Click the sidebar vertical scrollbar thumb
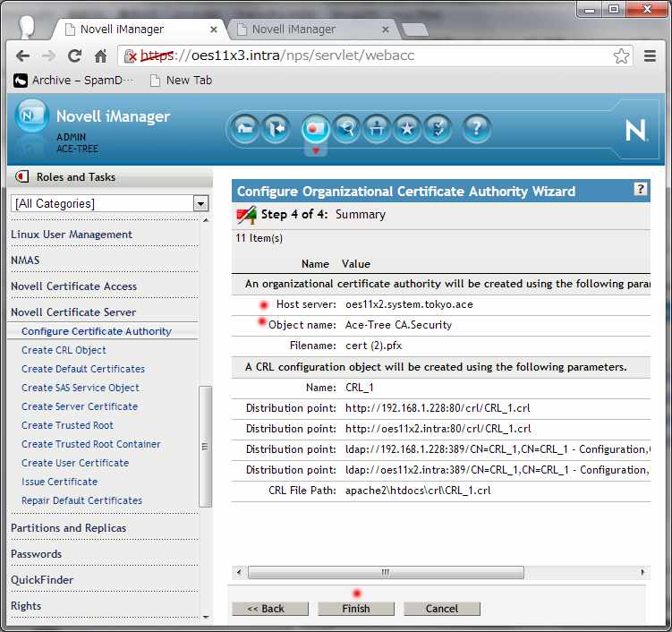This screenshot has width=672, height=632. 205,447
